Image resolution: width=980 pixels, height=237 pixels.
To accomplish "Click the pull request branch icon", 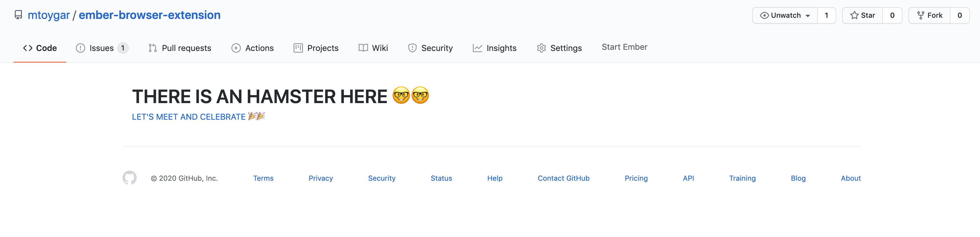I will (153, 48).
